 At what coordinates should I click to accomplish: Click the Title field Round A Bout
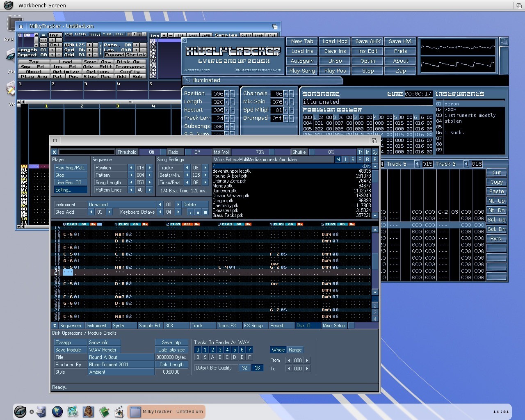pos(121,357)
